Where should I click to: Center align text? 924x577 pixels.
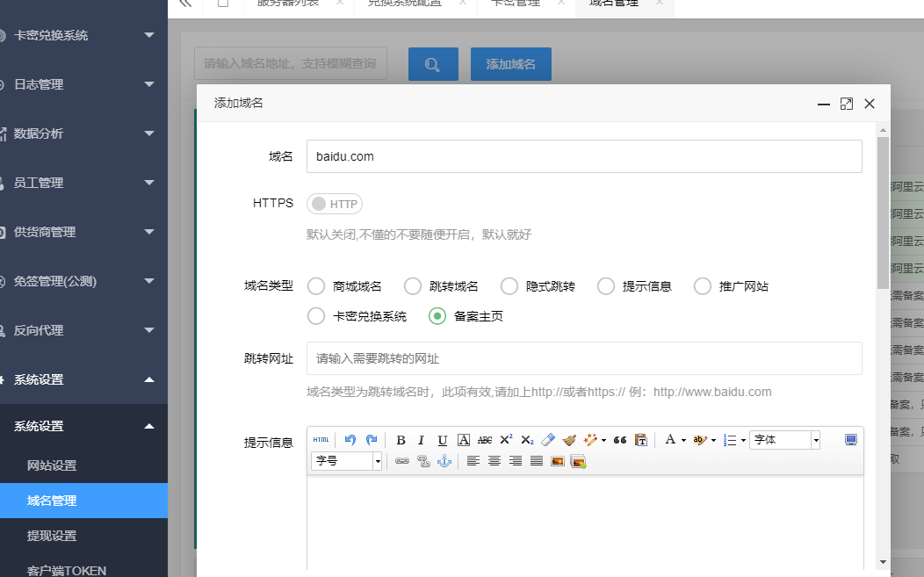(494, 461)
